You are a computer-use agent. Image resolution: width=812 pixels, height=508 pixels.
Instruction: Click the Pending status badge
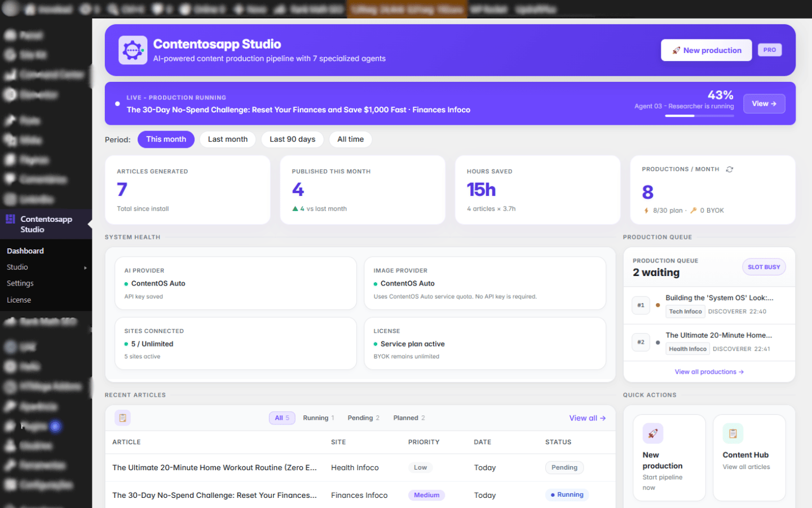[564, 467]
